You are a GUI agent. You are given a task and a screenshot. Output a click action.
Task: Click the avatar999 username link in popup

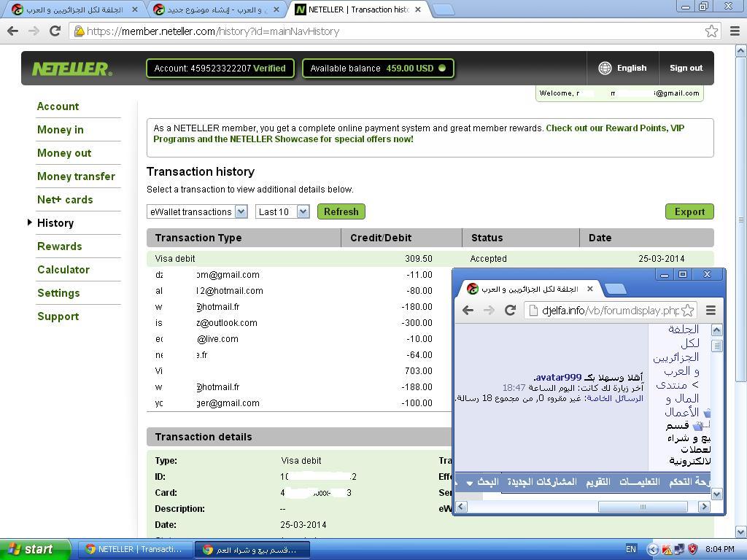[x=558, y=377]
